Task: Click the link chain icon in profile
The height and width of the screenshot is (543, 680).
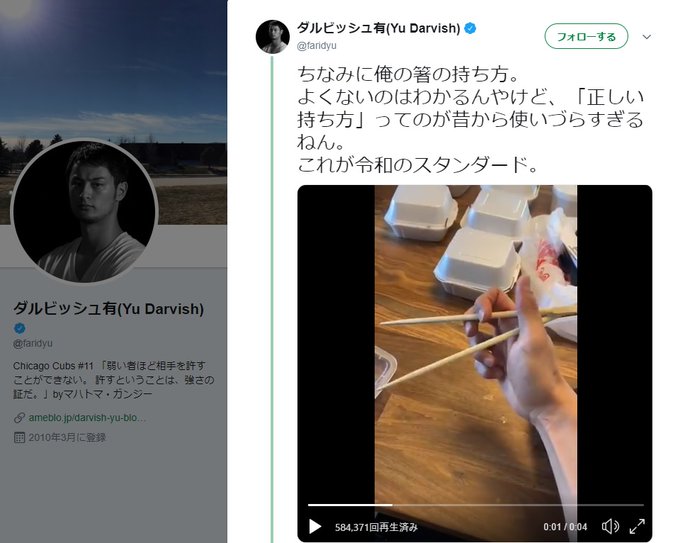Action: (x=19, y=418)
